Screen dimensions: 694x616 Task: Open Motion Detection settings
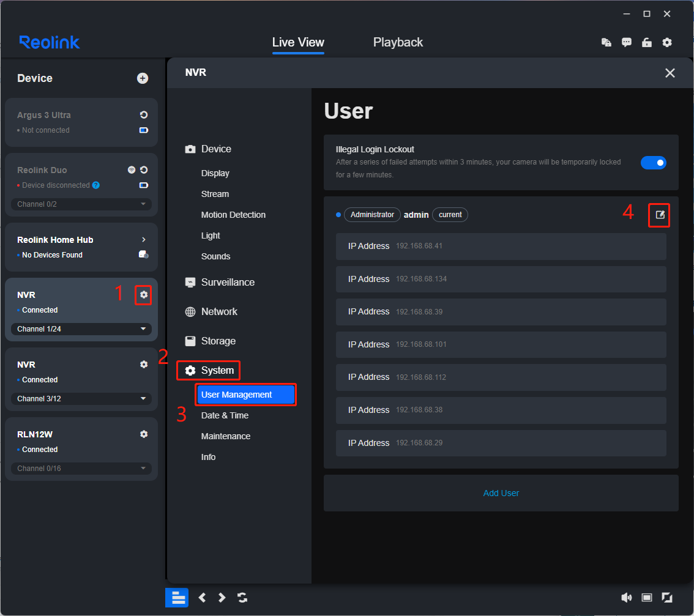233,215
